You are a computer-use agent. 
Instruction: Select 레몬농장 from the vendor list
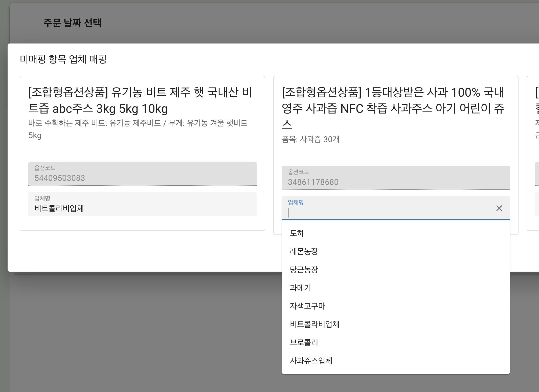pyautogui.click(x=304, y=251)
